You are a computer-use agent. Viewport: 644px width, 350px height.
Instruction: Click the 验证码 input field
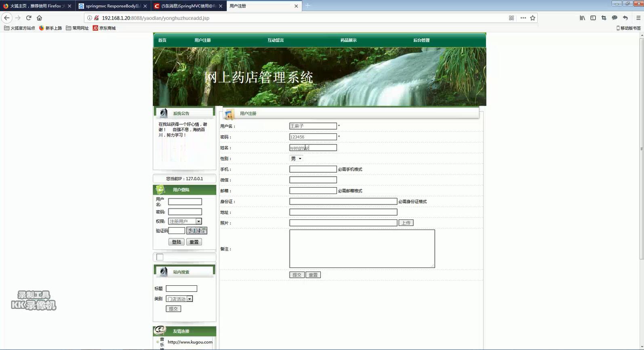[177, 230]
